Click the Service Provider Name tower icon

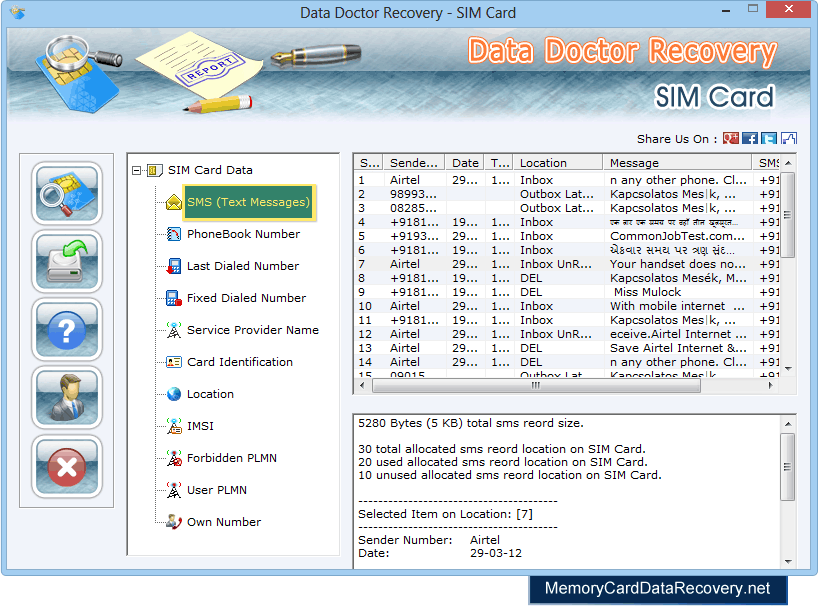click(174, 330)
